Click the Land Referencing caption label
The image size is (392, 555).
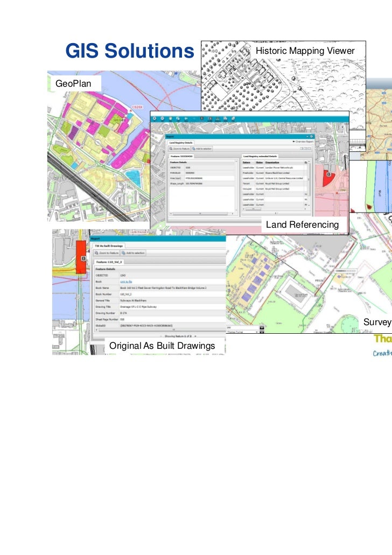pos(302,224)
